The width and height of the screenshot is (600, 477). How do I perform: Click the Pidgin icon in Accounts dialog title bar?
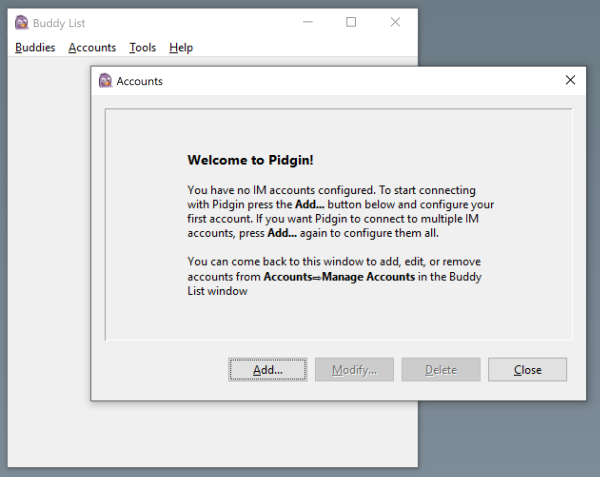tap(105, 81)
